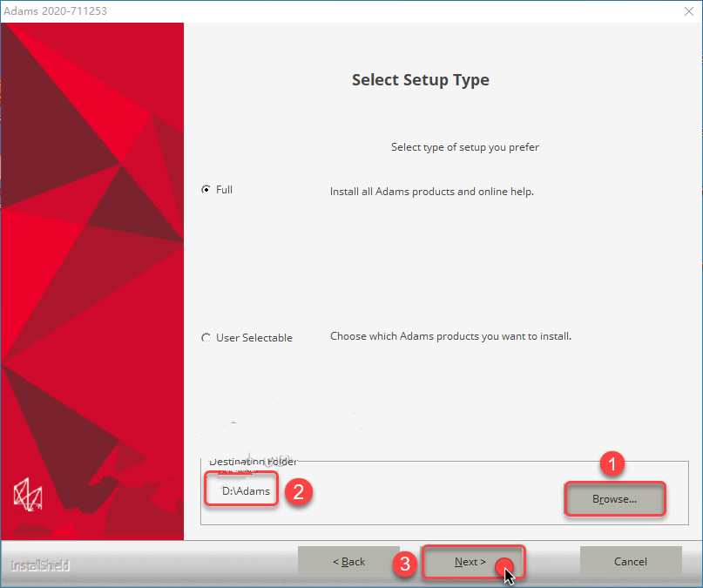Click 'Select type of setup you prefer' text
Image resolution: width=703 pixels, height=588 pixels.
465,147
